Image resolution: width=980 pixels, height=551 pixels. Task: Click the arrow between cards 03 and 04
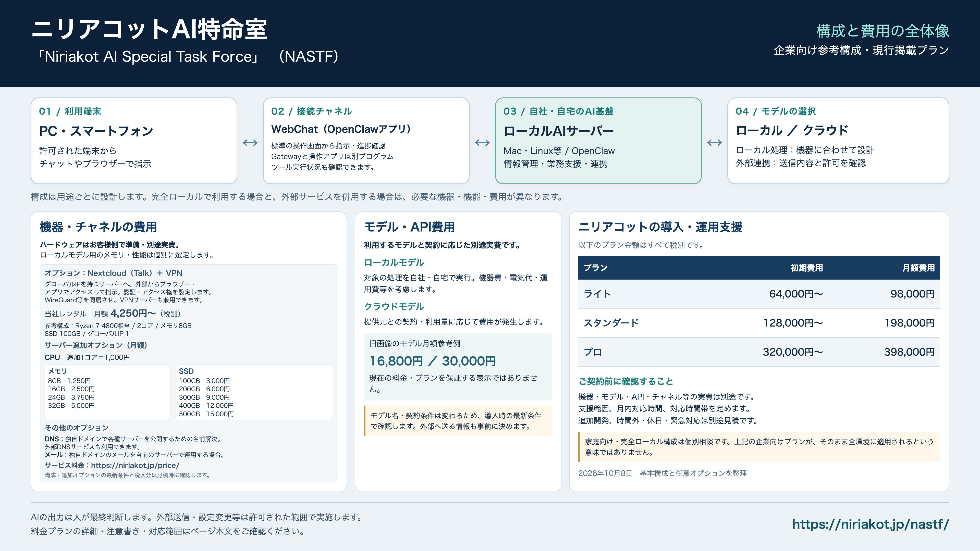(x=715, y=143)
